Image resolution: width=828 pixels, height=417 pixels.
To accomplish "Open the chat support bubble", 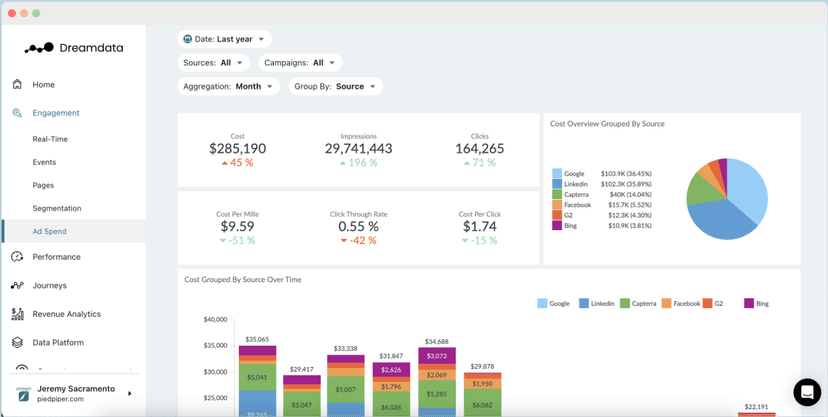I will (806, 392).
